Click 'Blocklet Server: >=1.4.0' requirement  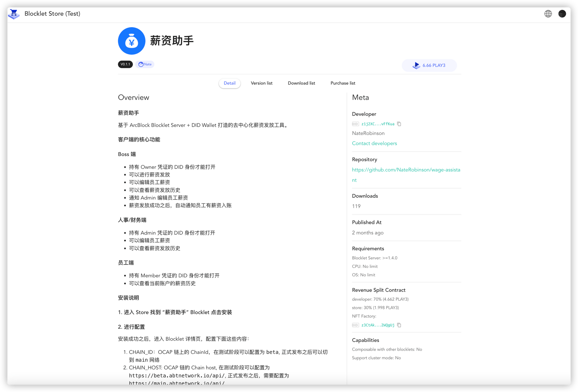375,258
